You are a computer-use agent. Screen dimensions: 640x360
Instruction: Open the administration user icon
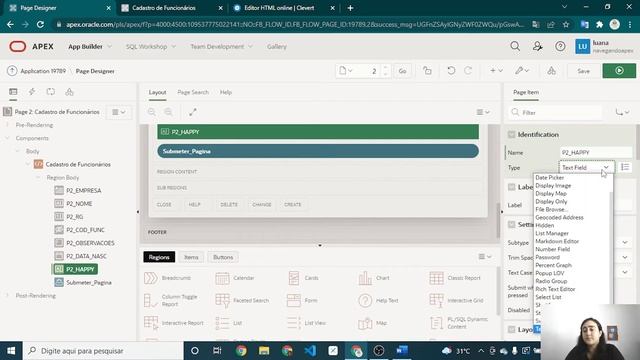(538, 47)
